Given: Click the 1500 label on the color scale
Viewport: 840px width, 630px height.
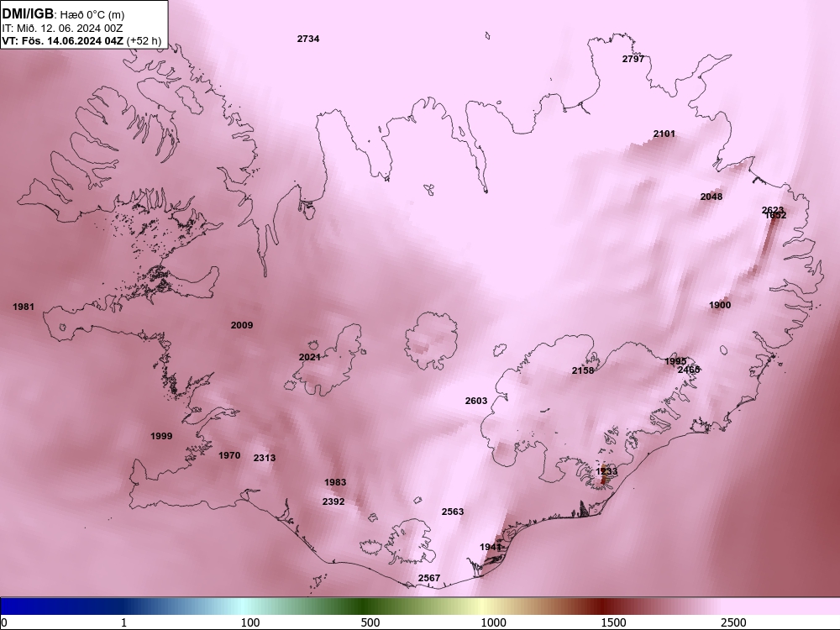Looking at the screenshot, I should pyautogui.click(x=613, y=622).
